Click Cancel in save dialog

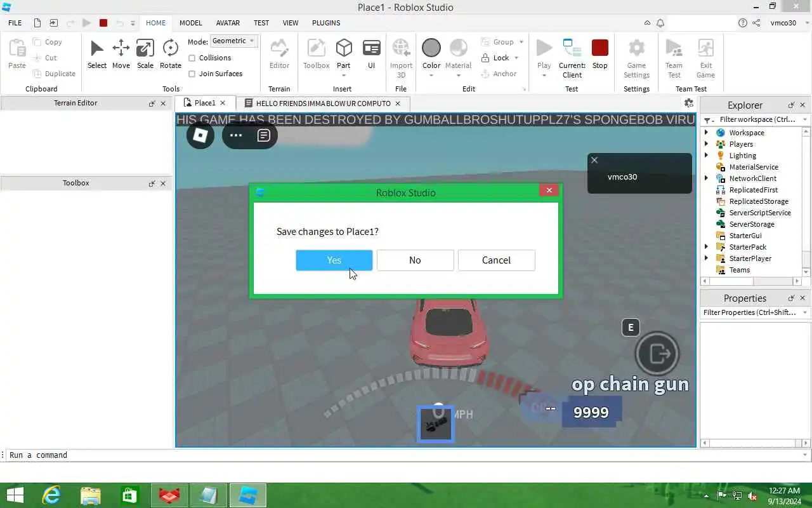coord(496,260)
